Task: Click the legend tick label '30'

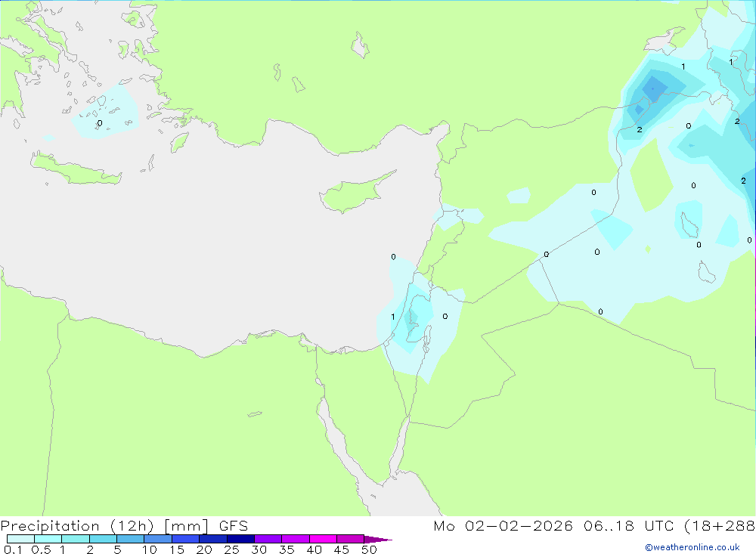Action: point(259,549)
